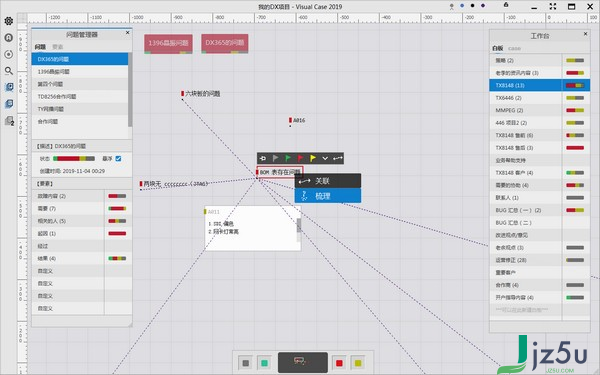Click the magnifier search icon in sidebar
The height and width of the screenshot is (375, 600).
8,71
